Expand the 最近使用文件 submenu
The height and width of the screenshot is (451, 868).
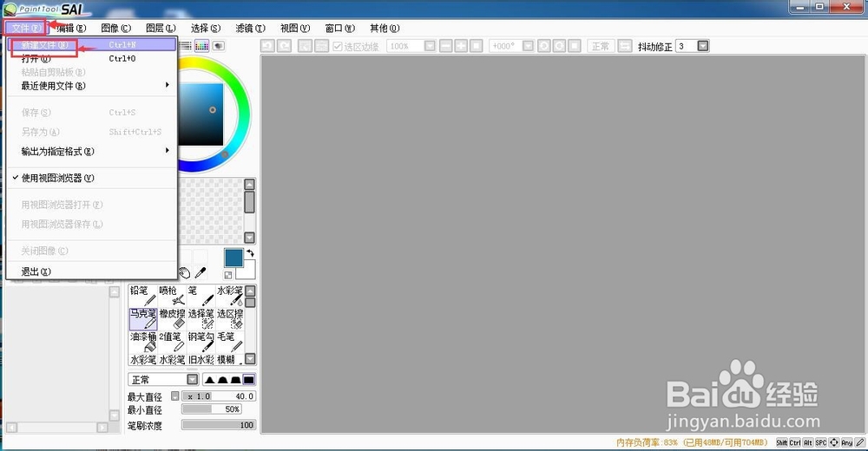click(x=91, y=86)
